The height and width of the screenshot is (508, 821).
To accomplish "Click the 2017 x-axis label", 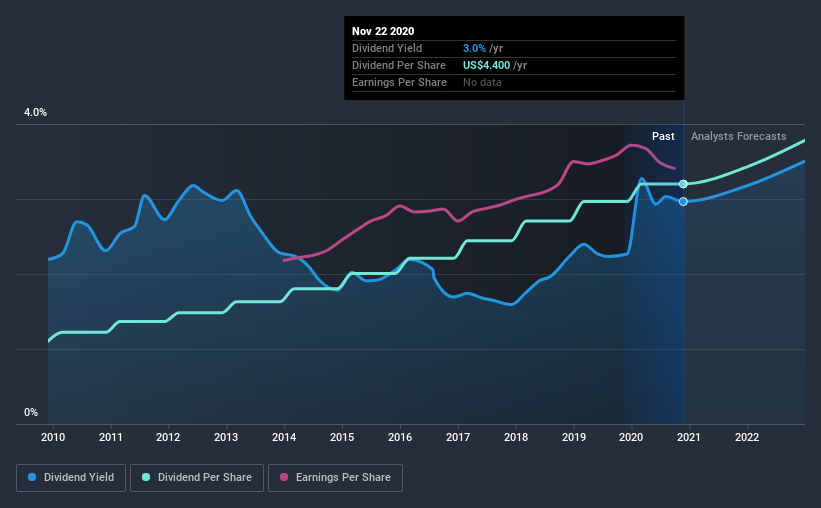I will tap(458, 437).
